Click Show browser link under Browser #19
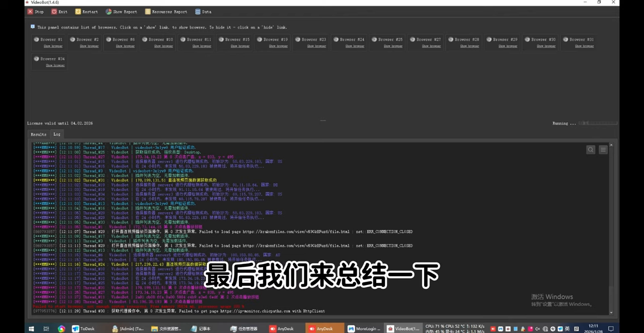 (x=278, y=46)
